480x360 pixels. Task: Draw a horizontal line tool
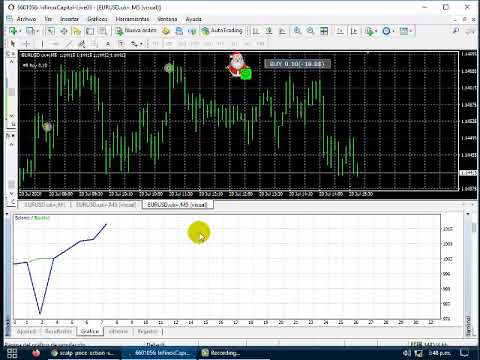point(55,44)
